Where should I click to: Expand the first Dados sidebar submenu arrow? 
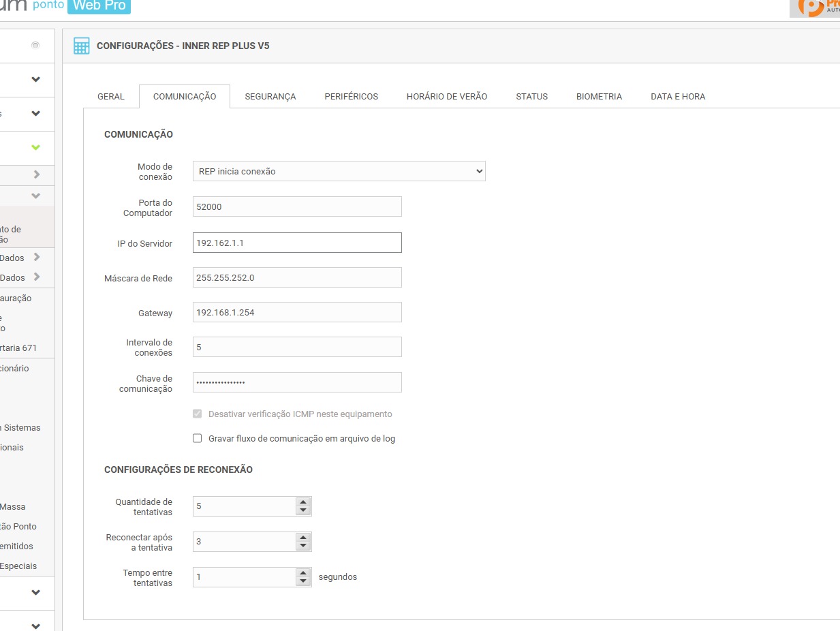click(37, 258)
